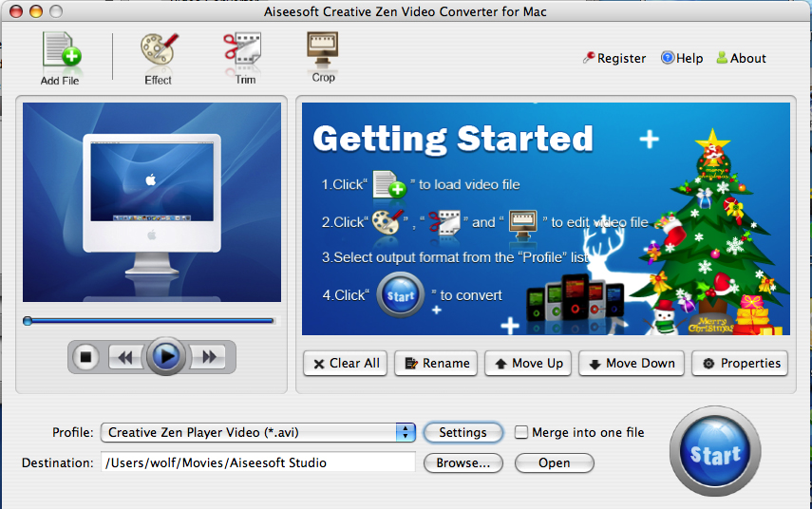Expand the Profile format dropdown
Screen dimensions: 812x509
click(406, 433)
